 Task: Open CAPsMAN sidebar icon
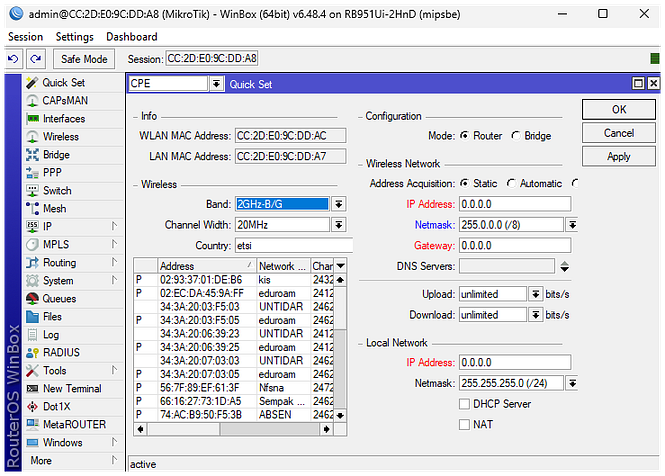pyautogui.click(x=32, y=101)
